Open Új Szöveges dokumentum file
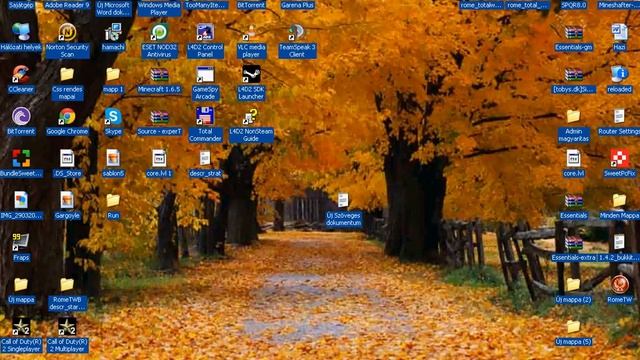640x360 pixels. click(x=343, y=201)
